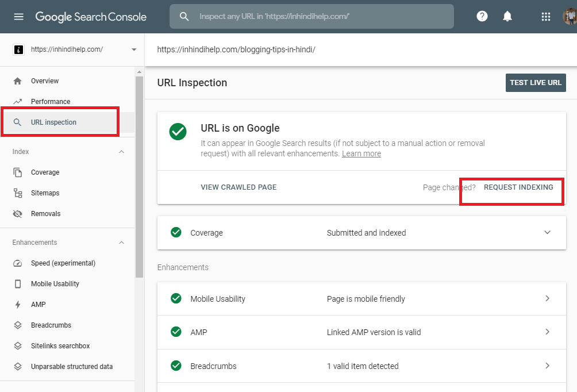Open the notifications bell
Viewport: 577px width, 392px height.
507,16
